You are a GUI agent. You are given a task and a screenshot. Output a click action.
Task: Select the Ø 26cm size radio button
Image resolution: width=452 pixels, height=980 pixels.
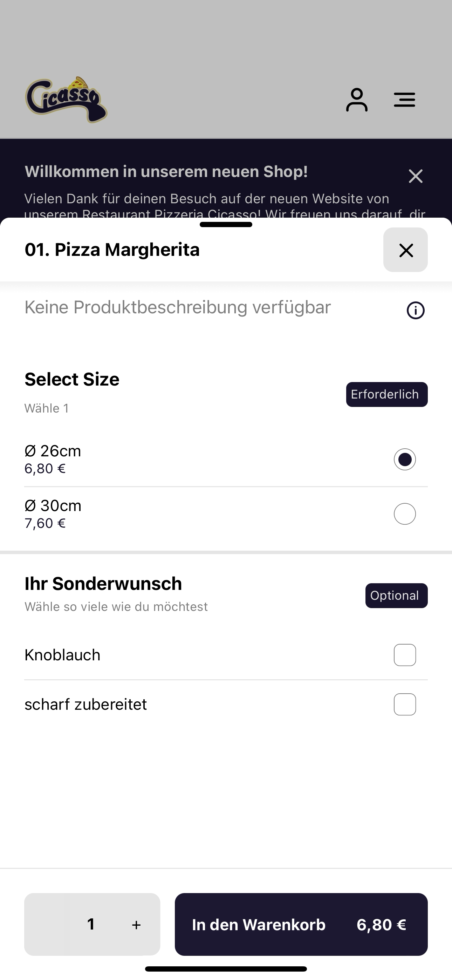pos(405,460)
